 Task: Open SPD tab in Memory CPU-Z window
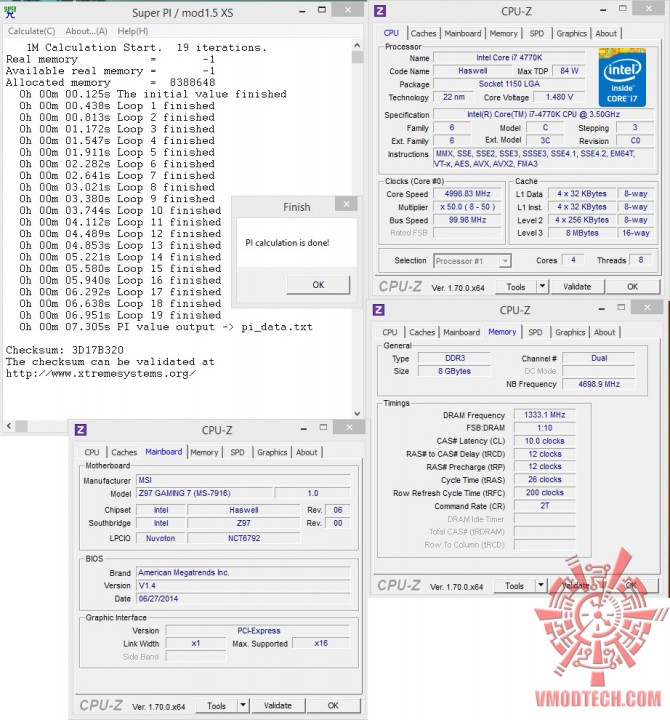(x=535, y=332)
